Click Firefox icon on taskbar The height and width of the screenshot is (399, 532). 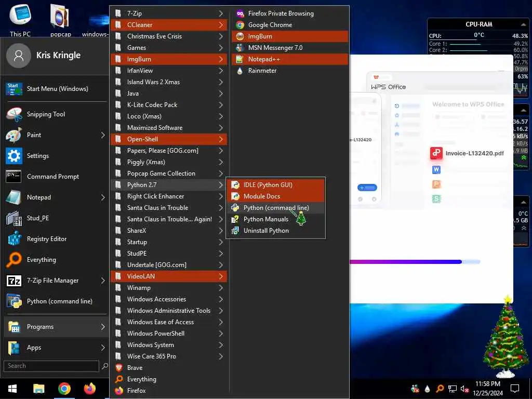(90, 389)
